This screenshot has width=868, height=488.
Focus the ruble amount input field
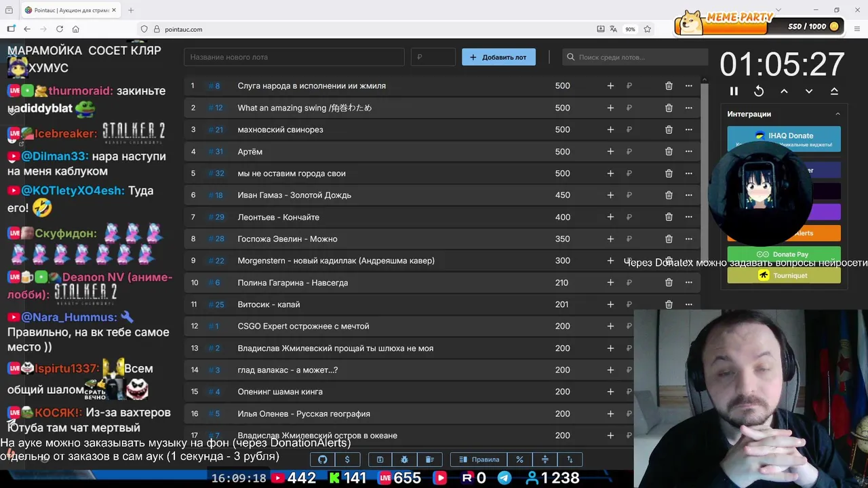click(x=433, y=57)
